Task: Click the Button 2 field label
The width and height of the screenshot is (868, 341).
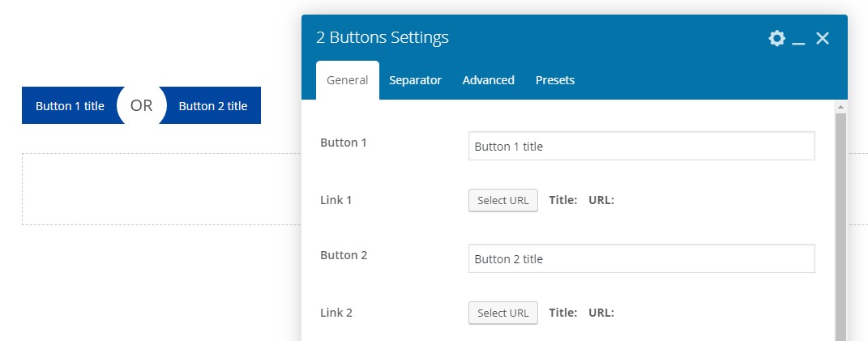Action: click(344, 255)
